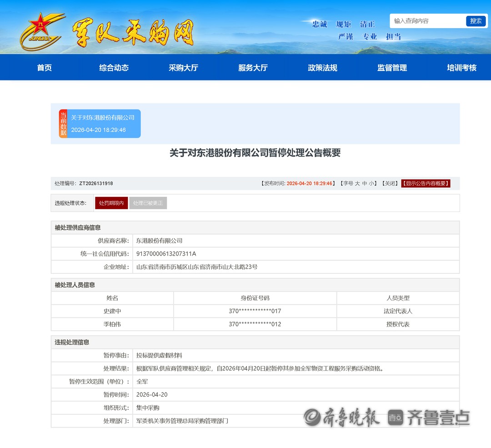Open the 首页 navigation item
The height and width of the screenshot is (448, 491).
(x=45, y=68)
